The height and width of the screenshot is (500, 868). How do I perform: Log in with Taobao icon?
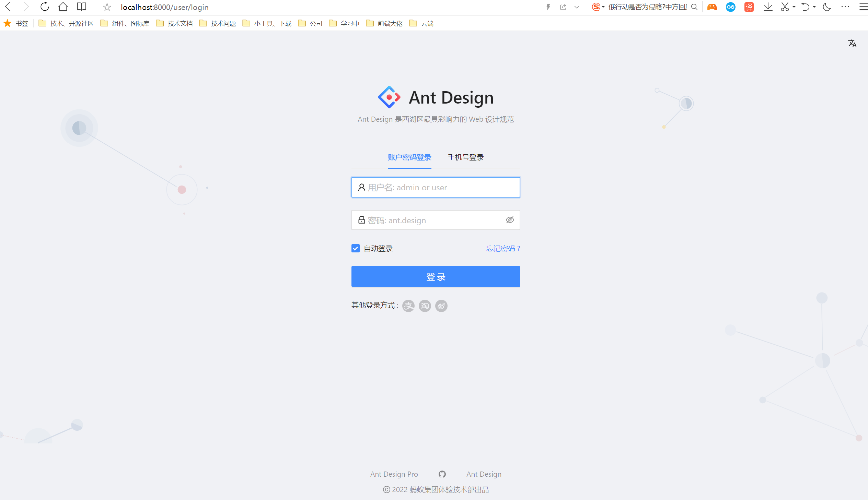424,306
